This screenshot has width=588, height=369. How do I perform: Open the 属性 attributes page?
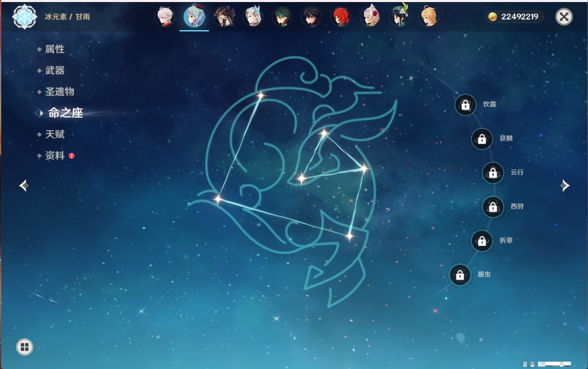55,49
